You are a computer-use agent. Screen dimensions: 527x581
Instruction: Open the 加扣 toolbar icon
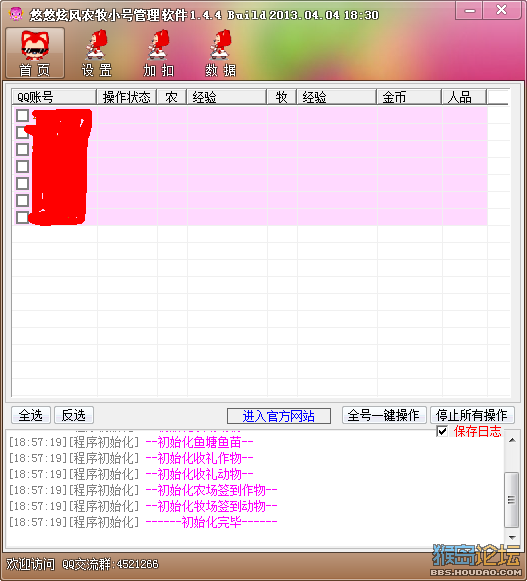click(159, 53)
